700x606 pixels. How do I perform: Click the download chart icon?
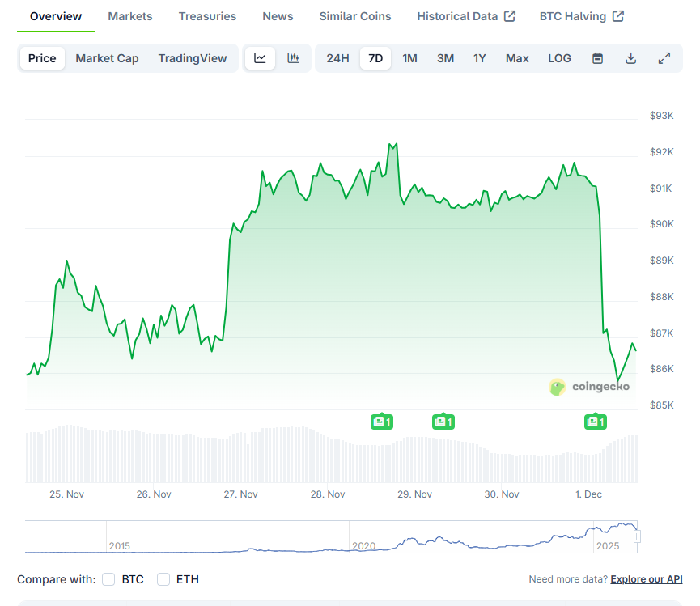(x=631, y=57)
